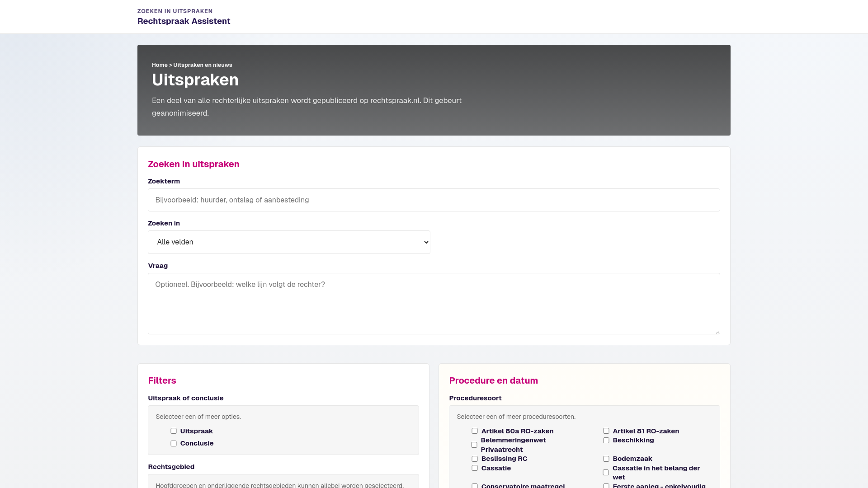Toggle the Cassatie checkbox

(475, 468)
